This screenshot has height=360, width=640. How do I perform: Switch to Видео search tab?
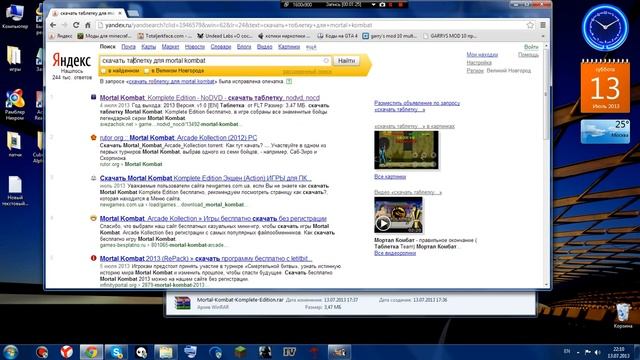point(264,47)
